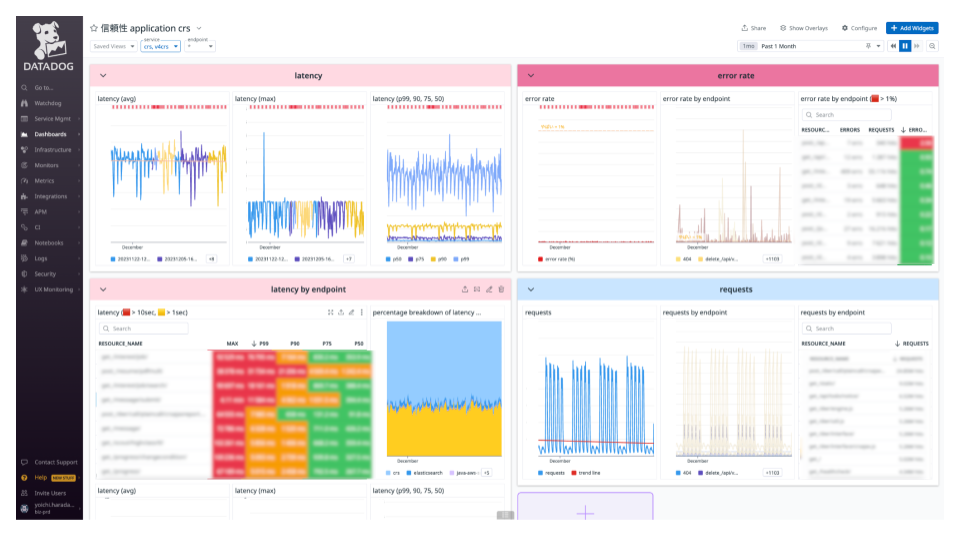Viewport: 960px width, 540px height.
Task: Step the time range backward
Action: pos(893,46)
